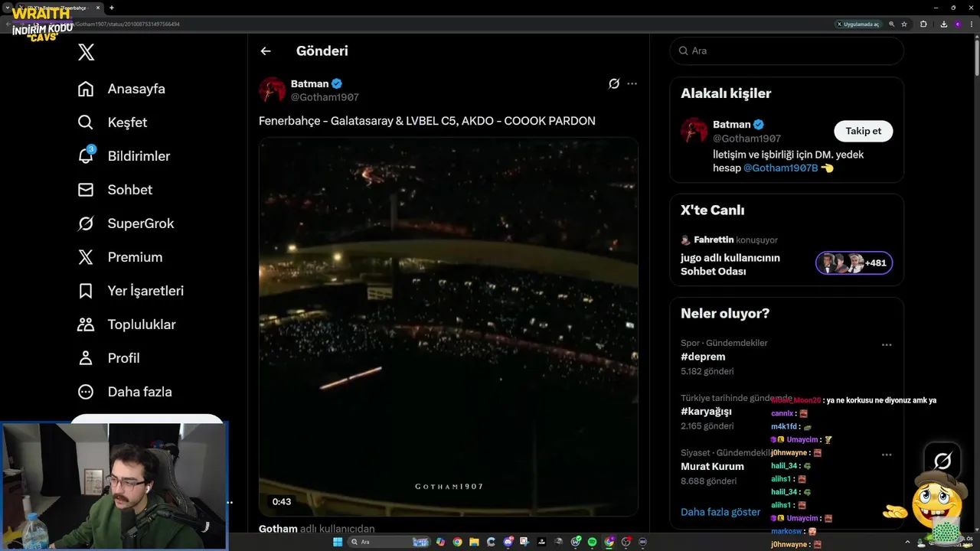The image size is (980, 551).
Task: Open Batman's profile avatar on the post
Action: (272, 90)
